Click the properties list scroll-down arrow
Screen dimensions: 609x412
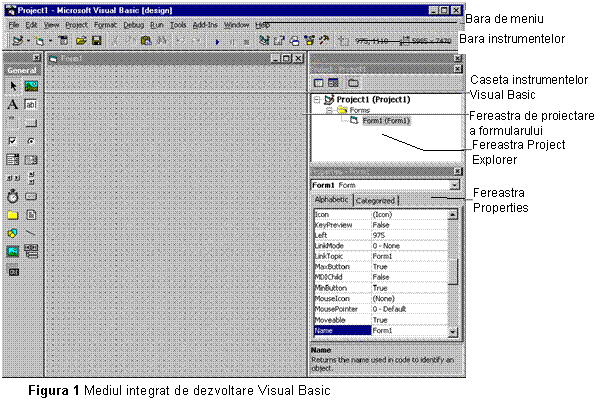pyautogui.click(x=452, y=332)
